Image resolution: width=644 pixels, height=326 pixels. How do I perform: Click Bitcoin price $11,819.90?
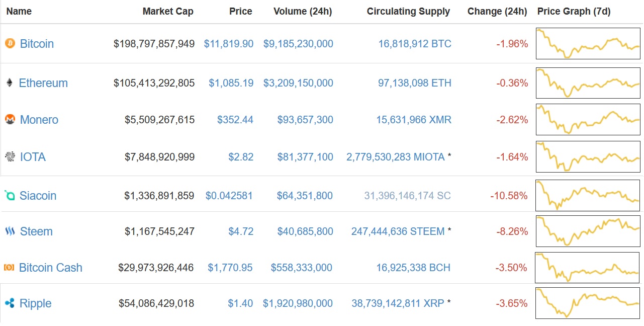point(228,44)
